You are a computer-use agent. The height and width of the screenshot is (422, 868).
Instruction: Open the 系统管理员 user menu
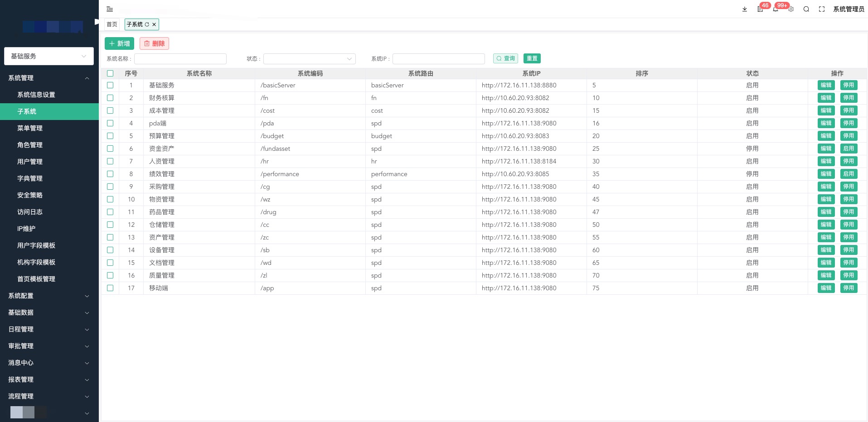click(x=849, y=9)
